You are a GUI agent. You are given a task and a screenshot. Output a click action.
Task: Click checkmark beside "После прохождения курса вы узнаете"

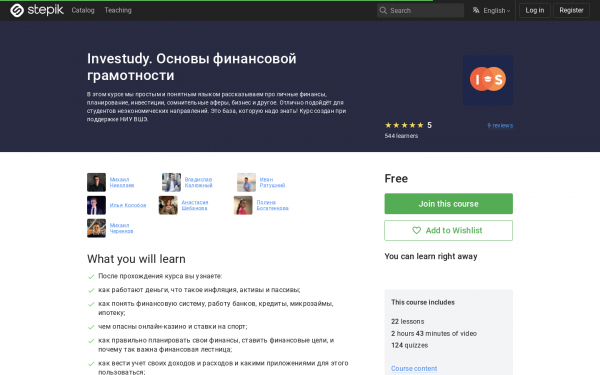(x=91, y=277)
